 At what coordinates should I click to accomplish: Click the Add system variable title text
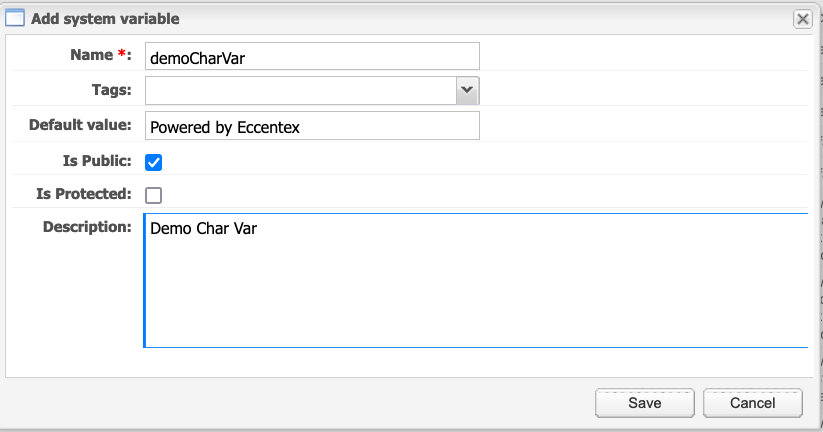click(105, 19)
